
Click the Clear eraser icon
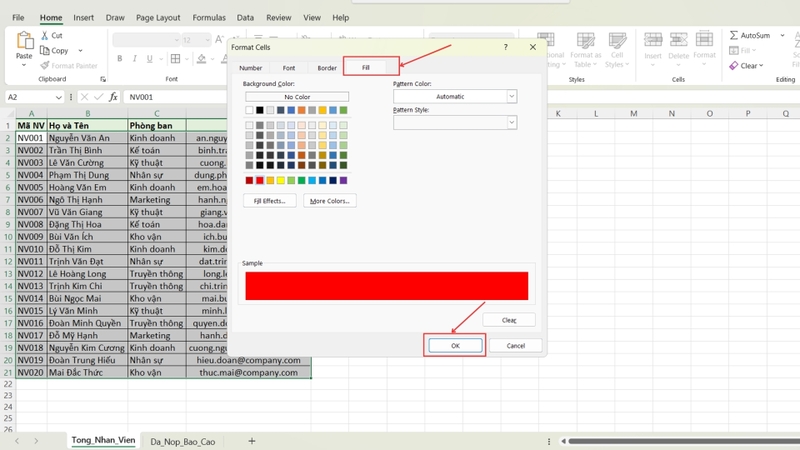click(x=734, y=65)
